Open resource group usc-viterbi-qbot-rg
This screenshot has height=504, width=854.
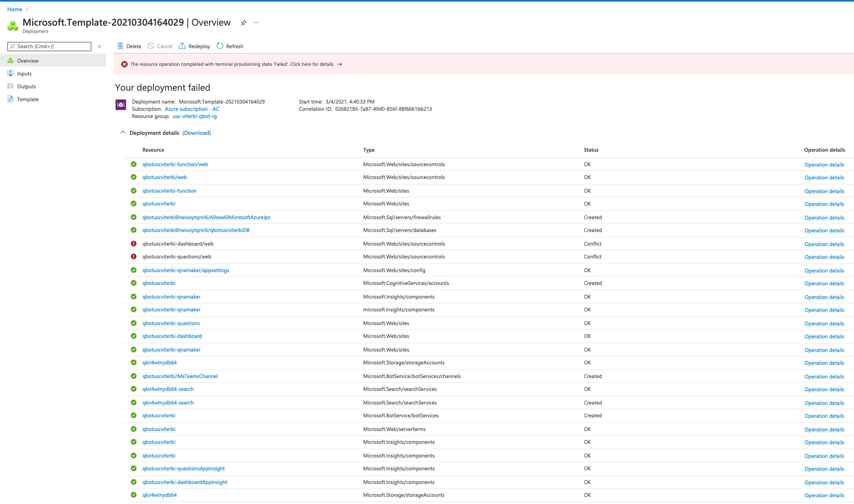(x=194, y=116)
